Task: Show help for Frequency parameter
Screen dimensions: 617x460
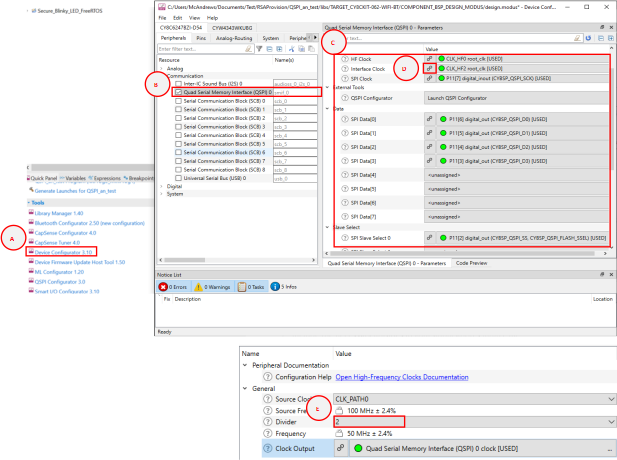Action: coord(268,434)
